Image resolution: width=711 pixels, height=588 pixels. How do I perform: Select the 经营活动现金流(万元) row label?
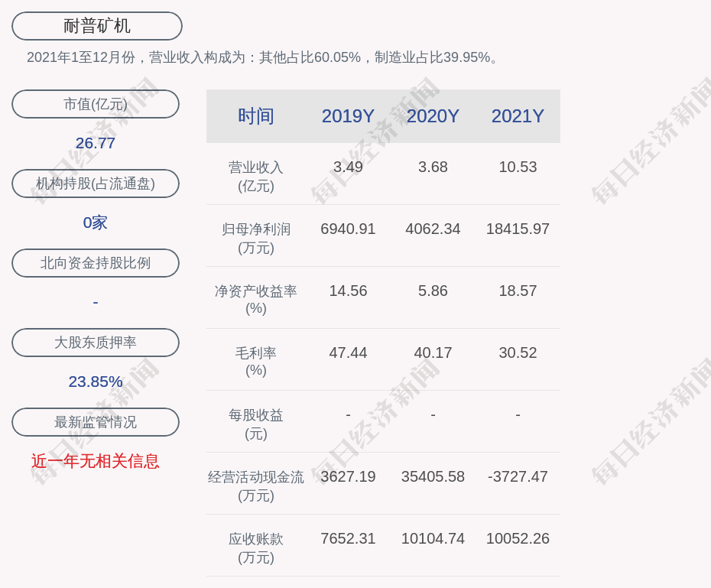pos(256,486)
